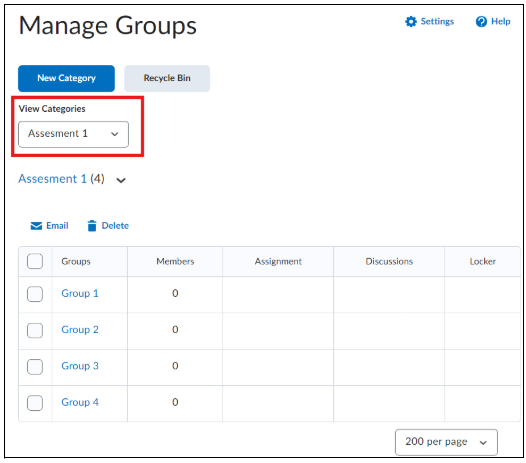The height and width of the screenshot is (463, 526).
Task: Click the Email envelope icon
Action: [36, 226]
